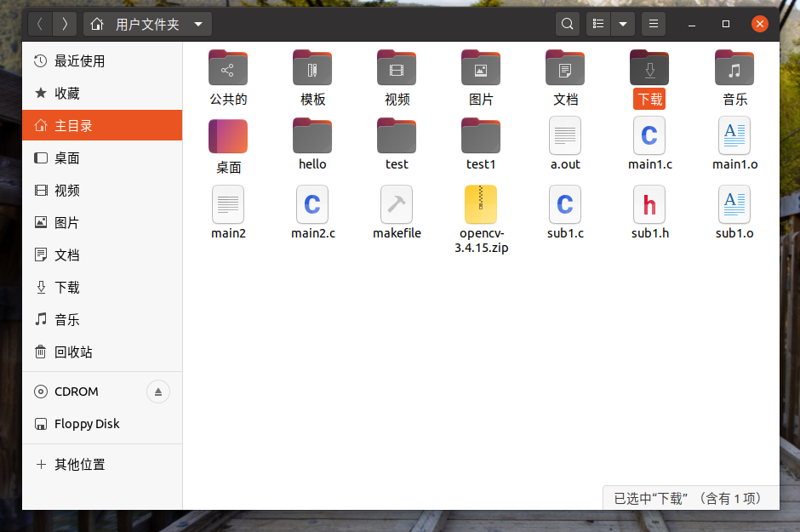Viewport: 800px width, 532px height.
Task: Click the back navigation arrow
Action: pyautogui.click(x=40, y=24)
